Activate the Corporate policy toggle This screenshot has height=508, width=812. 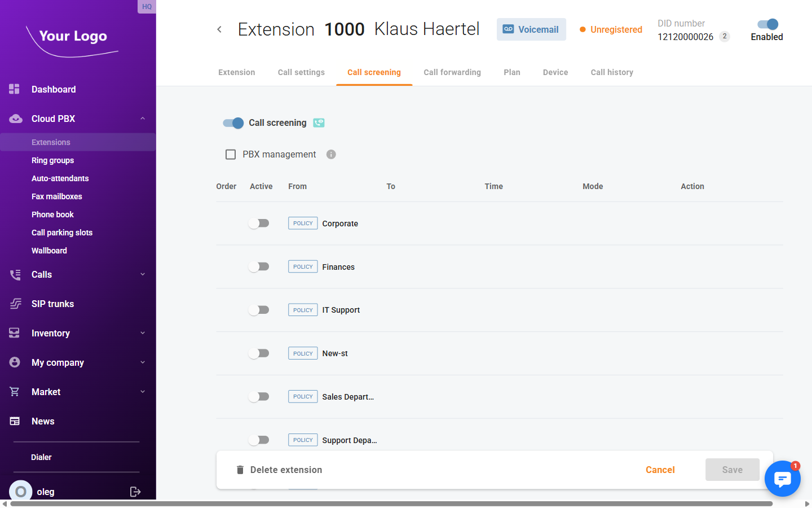[x=259, y=224]
